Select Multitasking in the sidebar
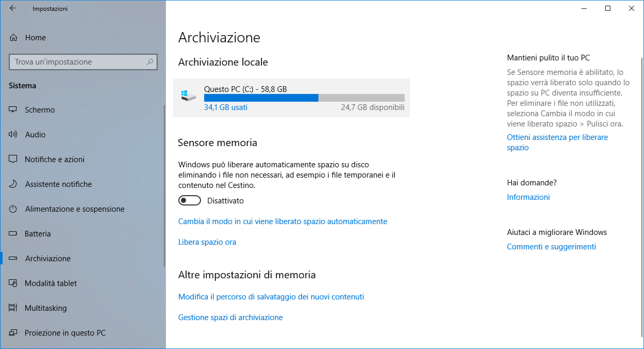Viewport: 644px width, 349px height. 46,308
